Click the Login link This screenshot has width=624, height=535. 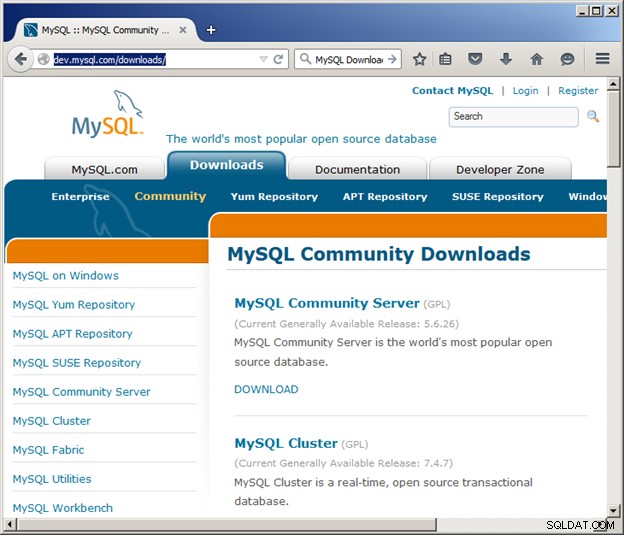525,91
